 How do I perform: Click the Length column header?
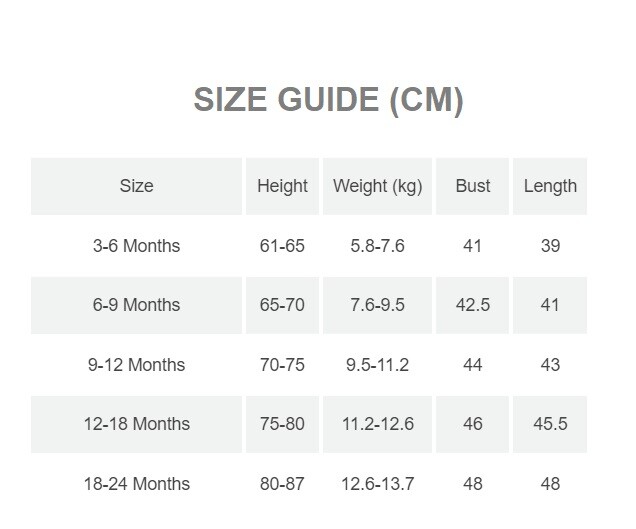point(550,186)
